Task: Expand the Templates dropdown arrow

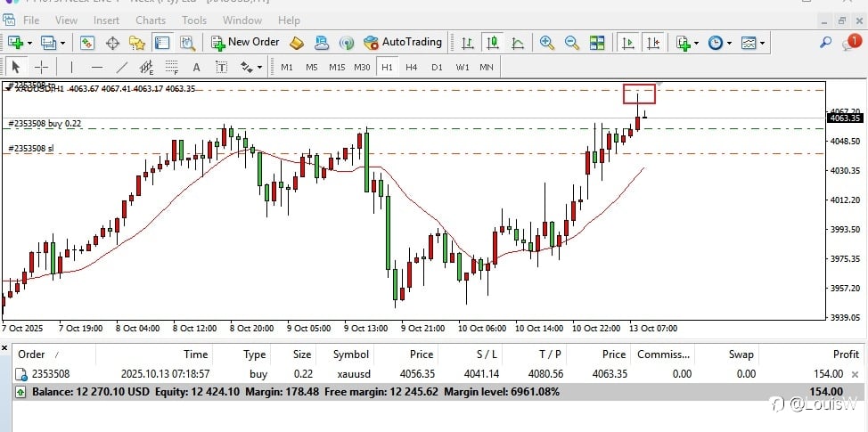Action: tap(762, 43)
